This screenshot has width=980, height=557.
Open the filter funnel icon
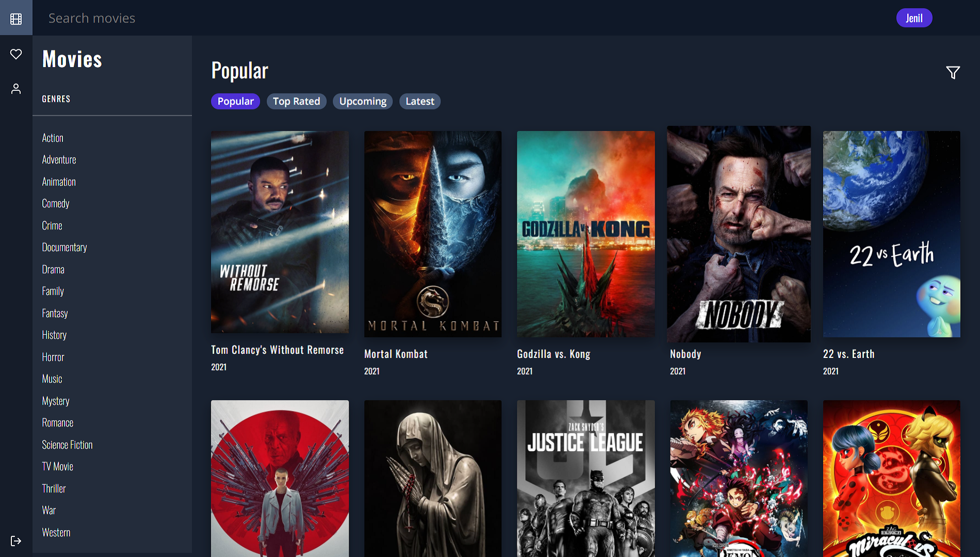pyautogui.click(x=953, y=73)
